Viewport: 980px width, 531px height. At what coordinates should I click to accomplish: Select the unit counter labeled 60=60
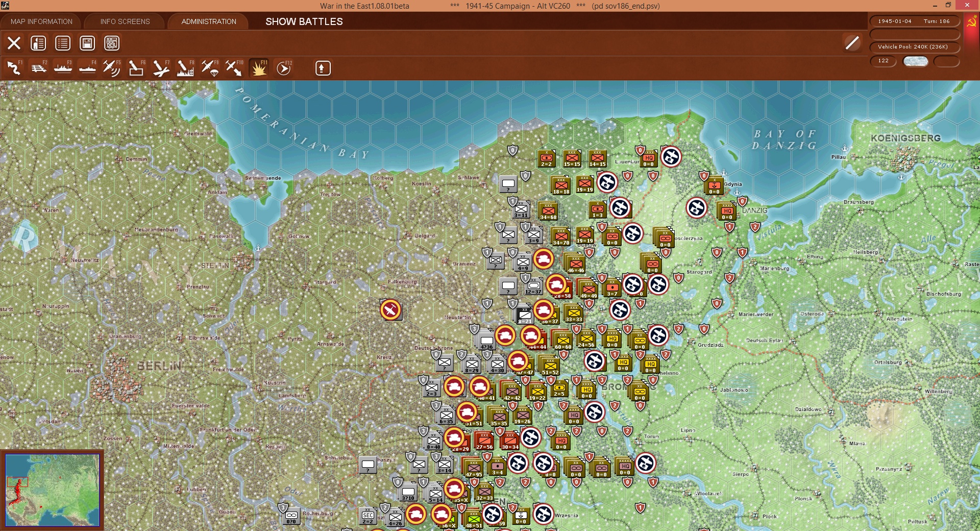point(563,341)
